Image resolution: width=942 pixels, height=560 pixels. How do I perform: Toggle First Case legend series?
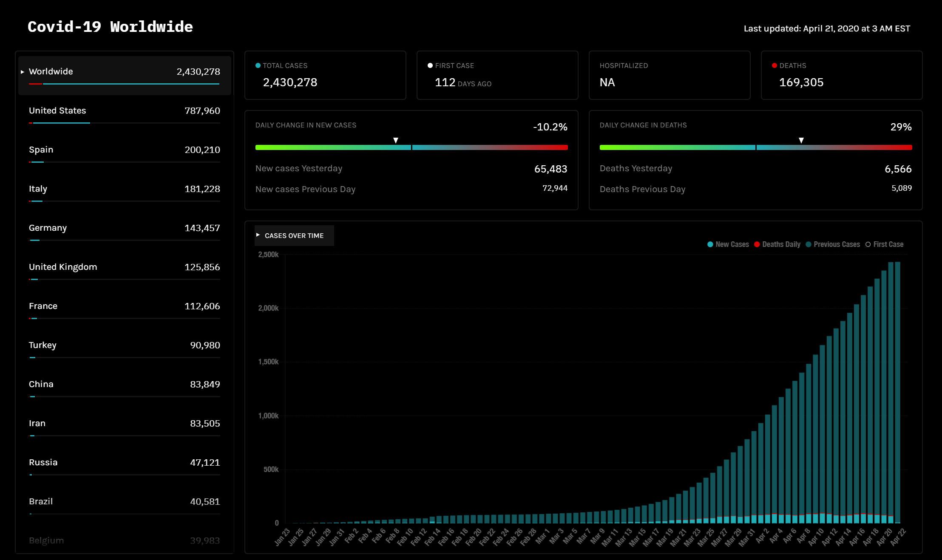884,244
